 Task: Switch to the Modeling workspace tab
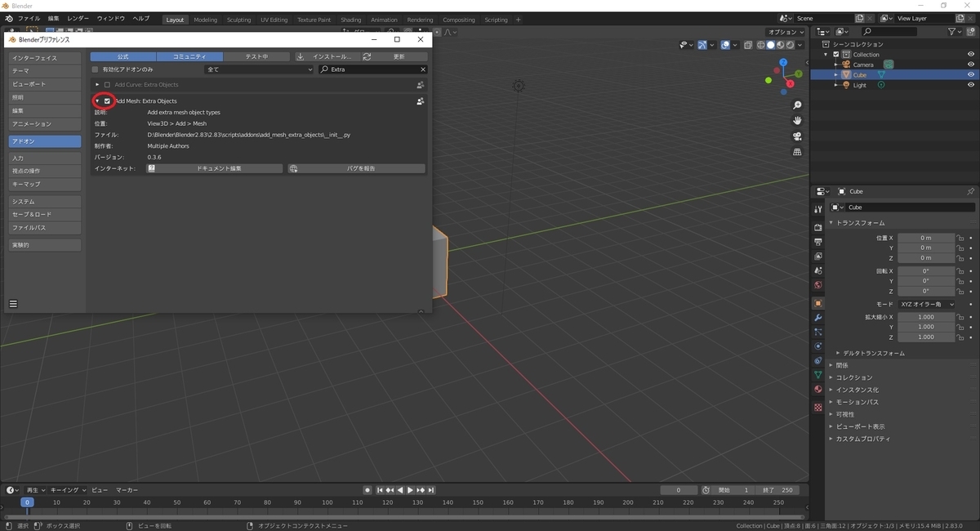(x=206, y=20)
